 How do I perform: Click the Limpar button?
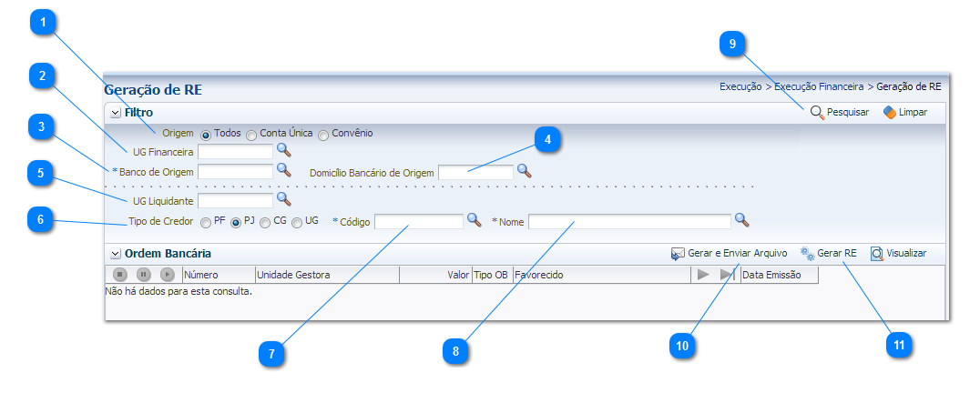click(x=905, y=112)
